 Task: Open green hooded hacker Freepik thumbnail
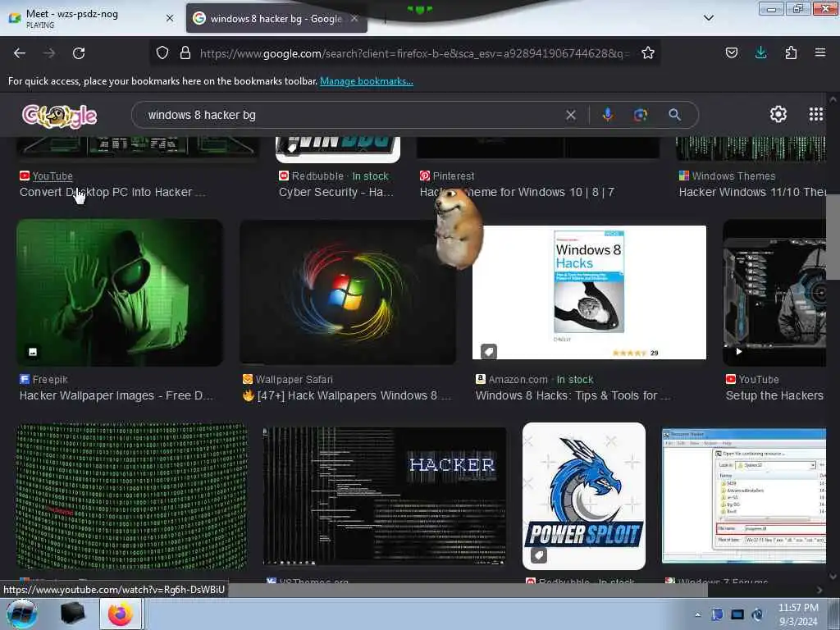(x=120, y=293)
